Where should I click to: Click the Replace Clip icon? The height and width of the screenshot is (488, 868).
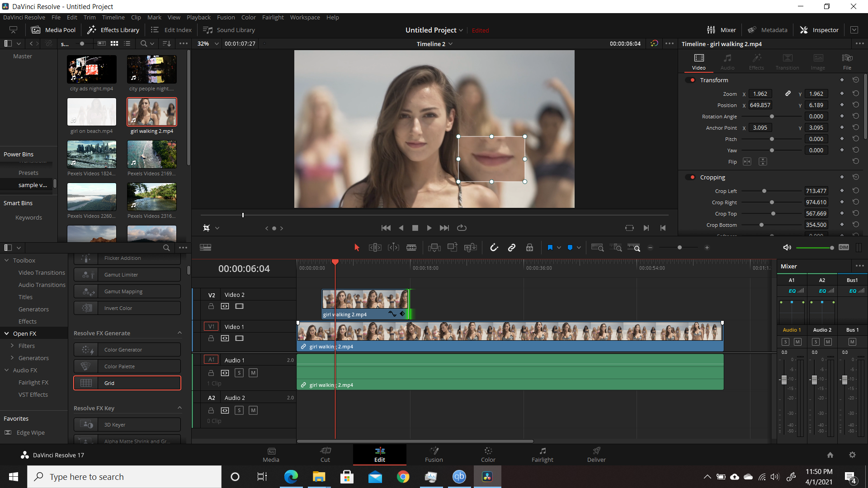[x=471, y=248]
